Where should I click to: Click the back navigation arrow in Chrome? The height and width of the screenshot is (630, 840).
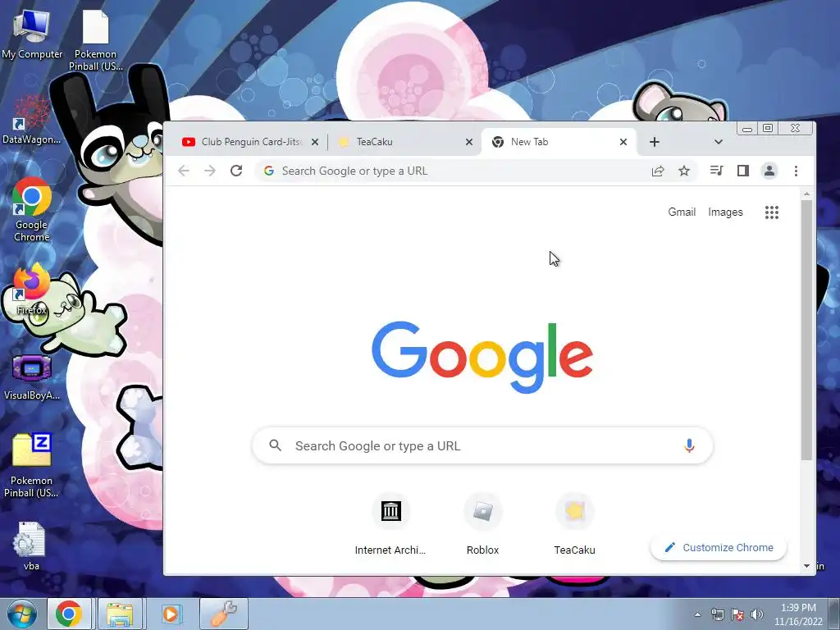tap(184, 171)
